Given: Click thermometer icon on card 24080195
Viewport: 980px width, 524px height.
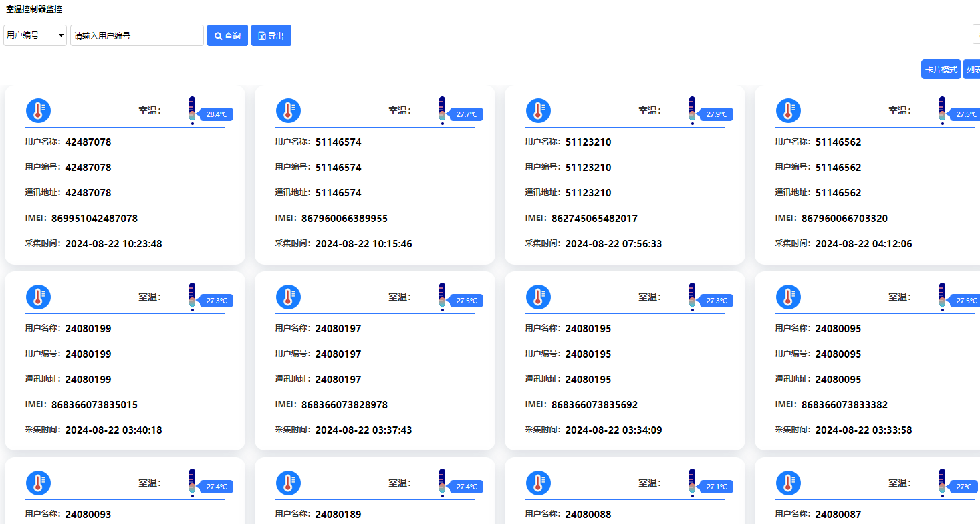Looking at the screenshot, I should pos(538,297).
